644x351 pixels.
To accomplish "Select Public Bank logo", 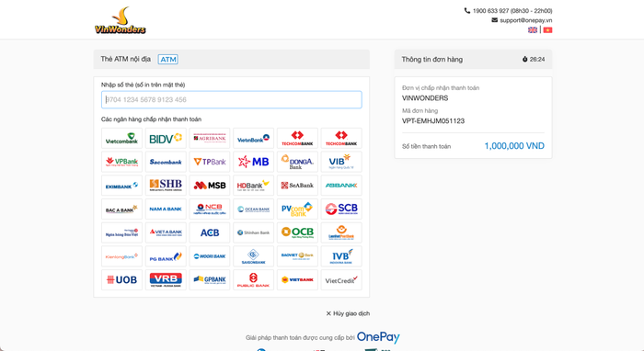I will [x=253, y=279].
